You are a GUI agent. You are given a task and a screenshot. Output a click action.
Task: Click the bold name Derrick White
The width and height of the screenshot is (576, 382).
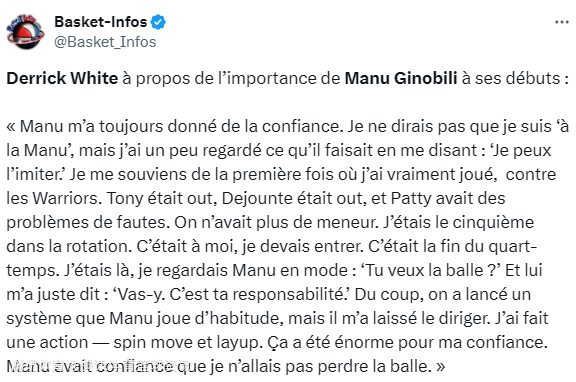pyautogui.click(x=62, y=78)
